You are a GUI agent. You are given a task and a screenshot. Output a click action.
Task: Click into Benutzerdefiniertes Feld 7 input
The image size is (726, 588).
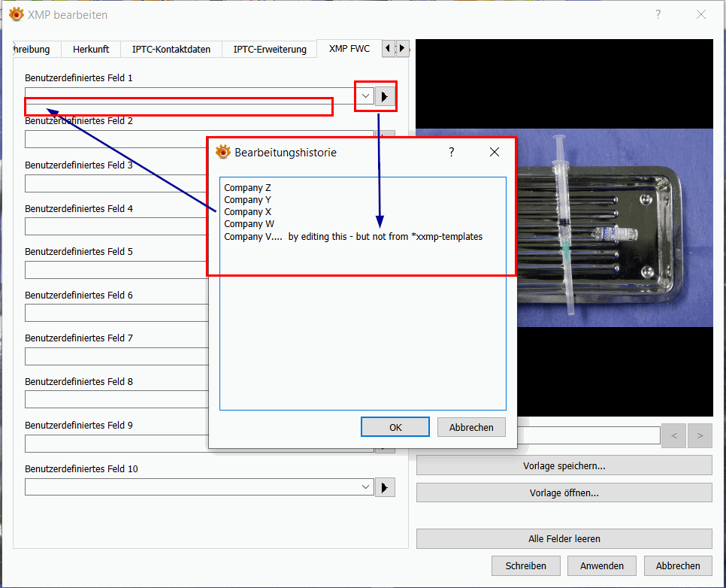(116, 356)
